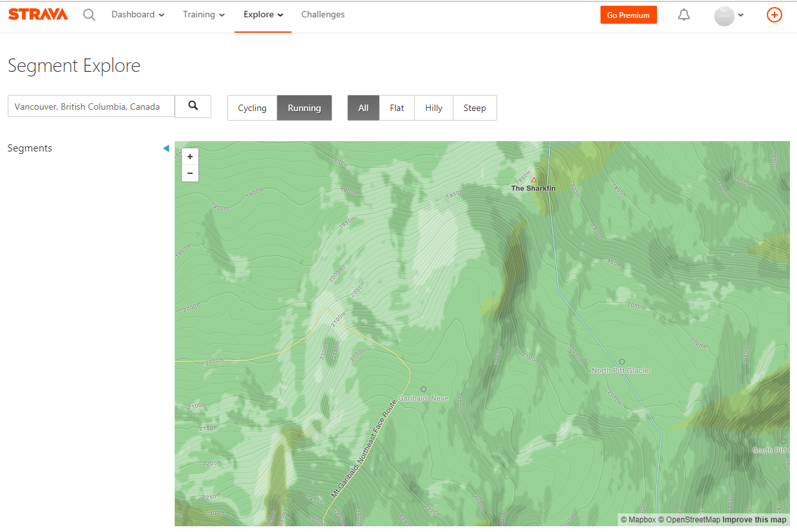Click the Garibaldi Neve map marker circle
The width and height of the screenshot is (797, 532).
coord(423,389)
